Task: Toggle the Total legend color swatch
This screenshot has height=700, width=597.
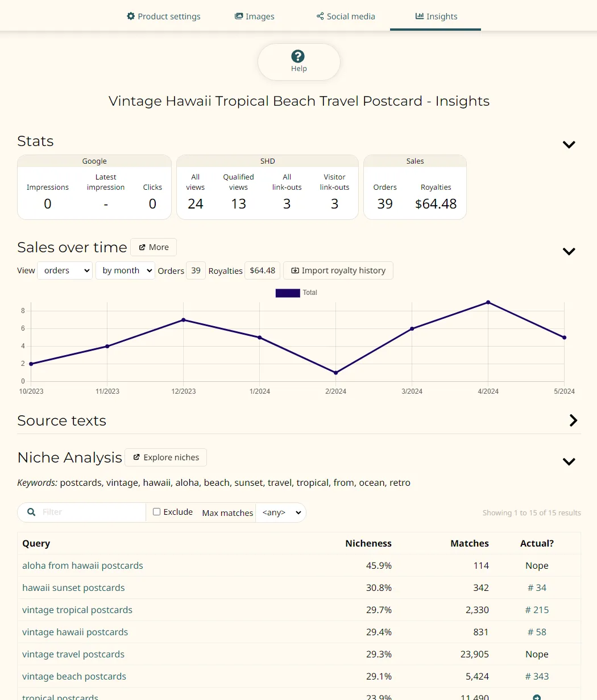Action: coord(287,293)
